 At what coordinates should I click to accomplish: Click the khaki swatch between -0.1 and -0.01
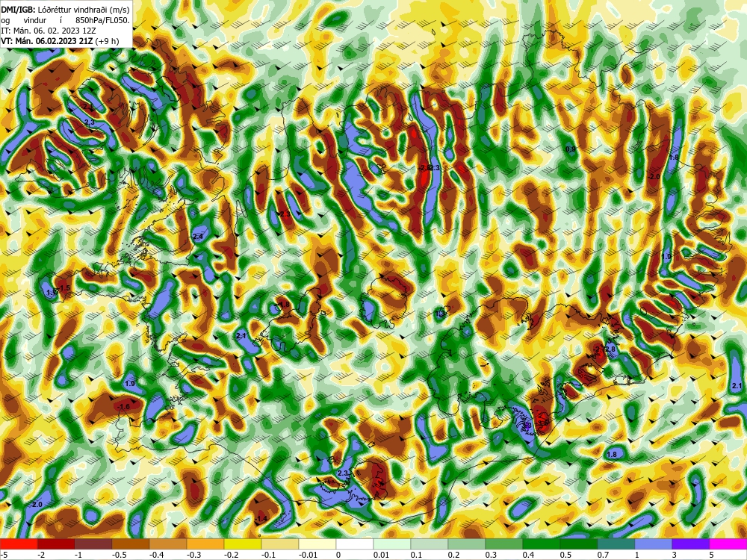tap(280, 544)
